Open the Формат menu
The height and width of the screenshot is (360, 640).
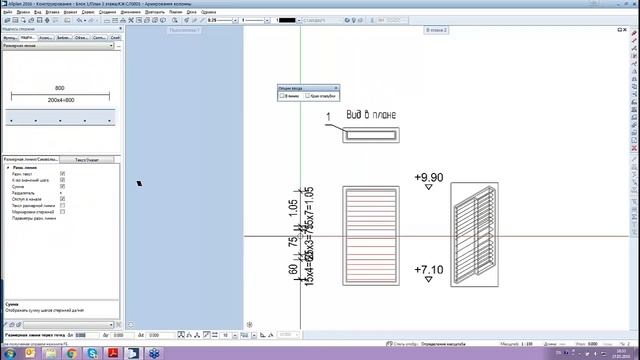coord(70,12)
